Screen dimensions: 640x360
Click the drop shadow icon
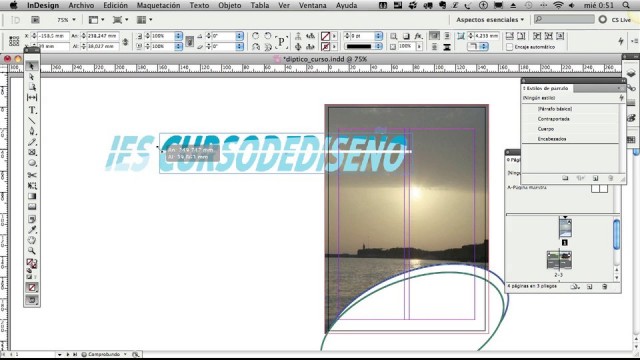[x=406, y=36]
